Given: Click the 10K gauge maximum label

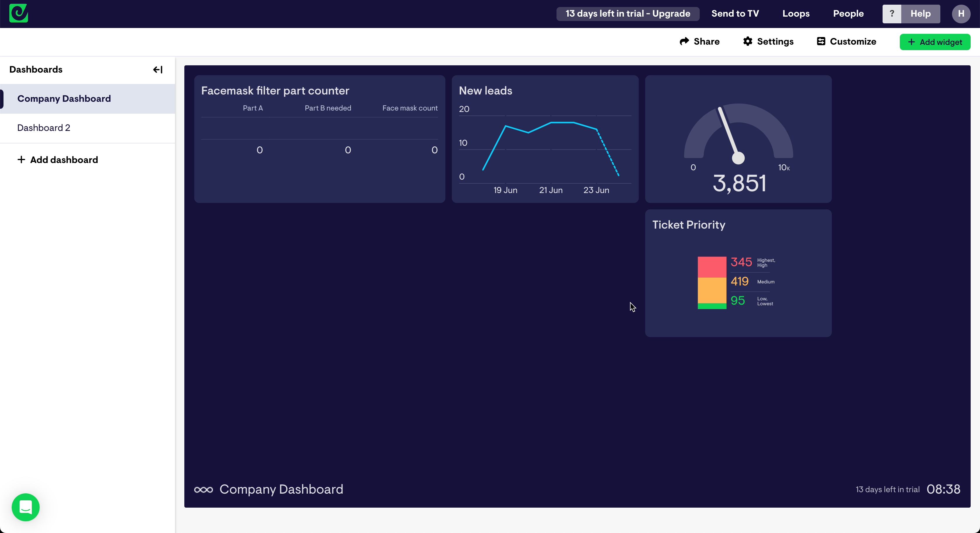Looking at the screenshot, I should (784, 167).
